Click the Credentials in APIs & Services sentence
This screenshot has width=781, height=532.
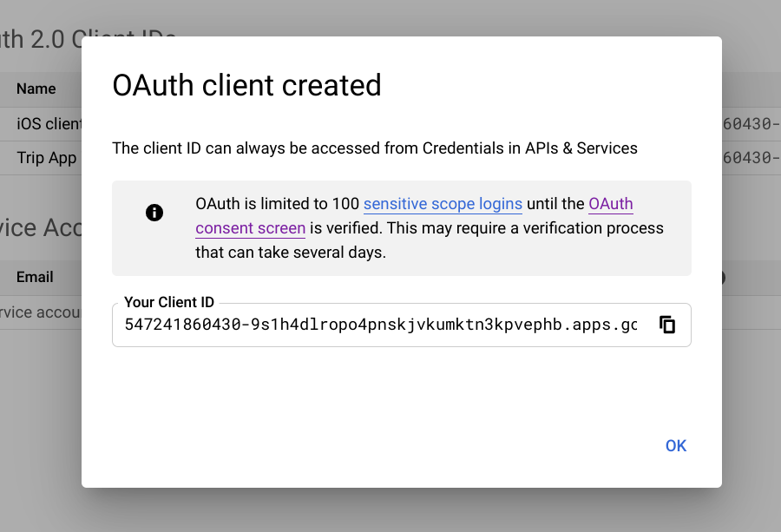[375, 148]
